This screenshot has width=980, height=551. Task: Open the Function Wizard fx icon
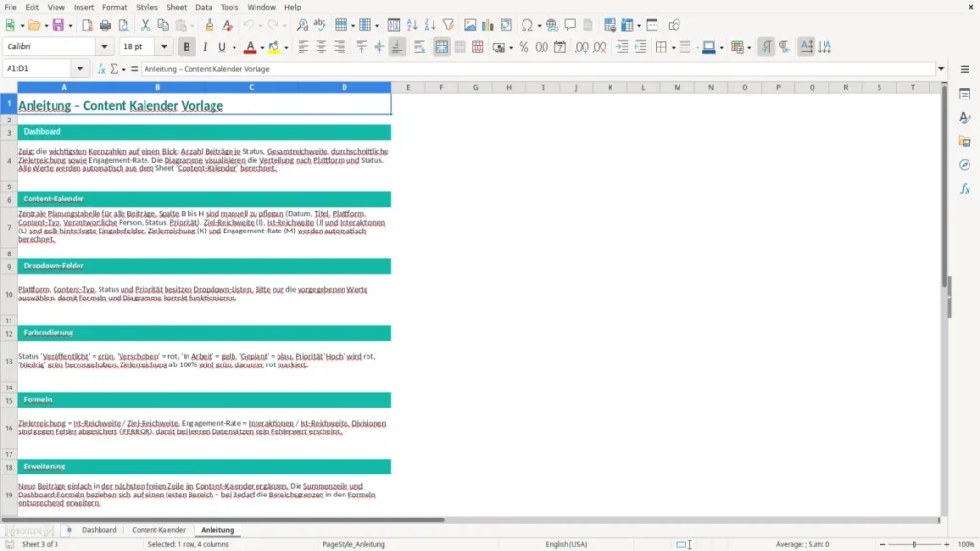101,69
